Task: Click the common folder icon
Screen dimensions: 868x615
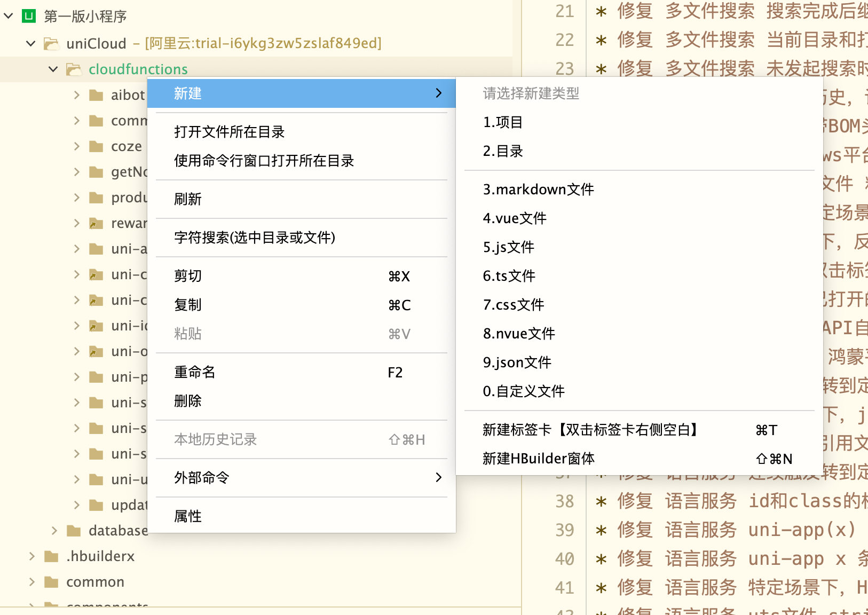Action: (51, 582)
